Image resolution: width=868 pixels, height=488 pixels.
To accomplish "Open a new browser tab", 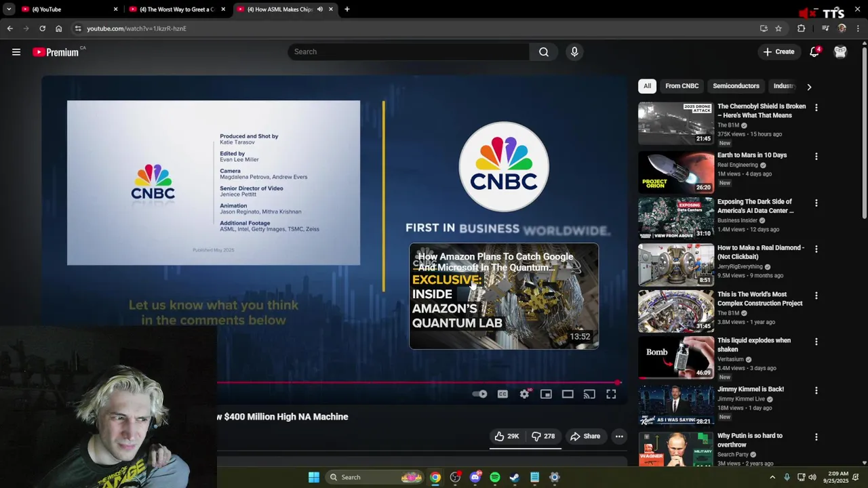I will click(x=347, y=9).
